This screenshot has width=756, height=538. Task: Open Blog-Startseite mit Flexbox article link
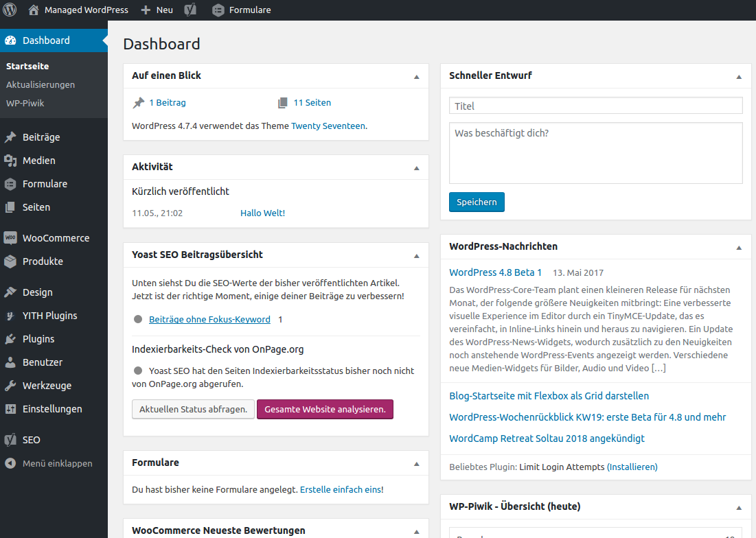549,396
